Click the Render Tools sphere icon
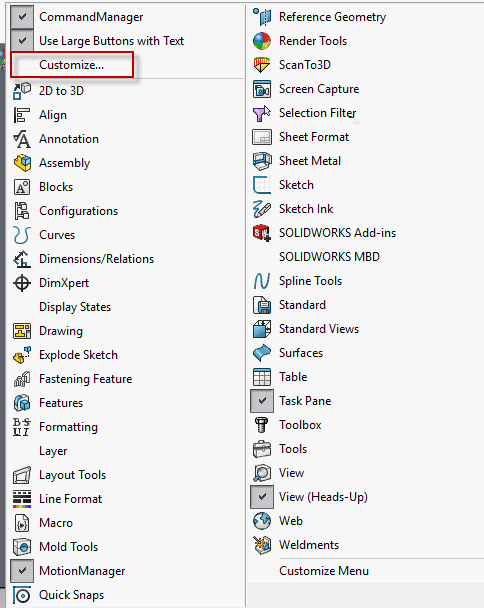The height and width of the screenshot is (608, 484). coord(262,41)
